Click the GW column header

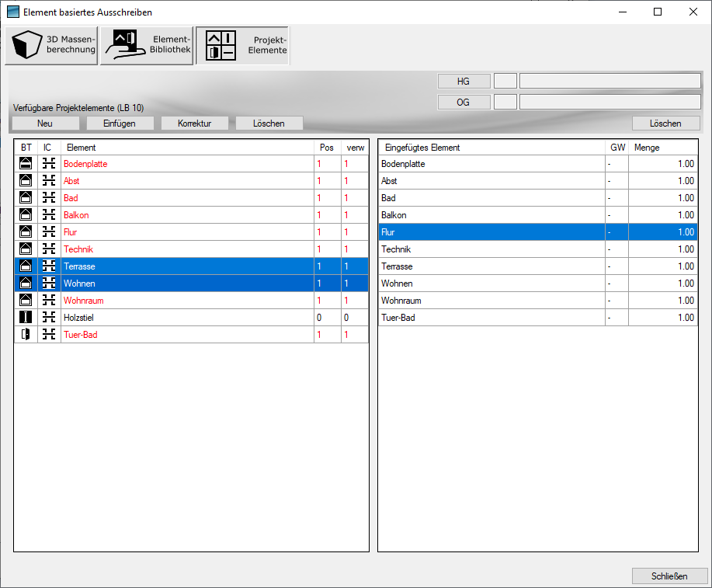pos(617,148)
